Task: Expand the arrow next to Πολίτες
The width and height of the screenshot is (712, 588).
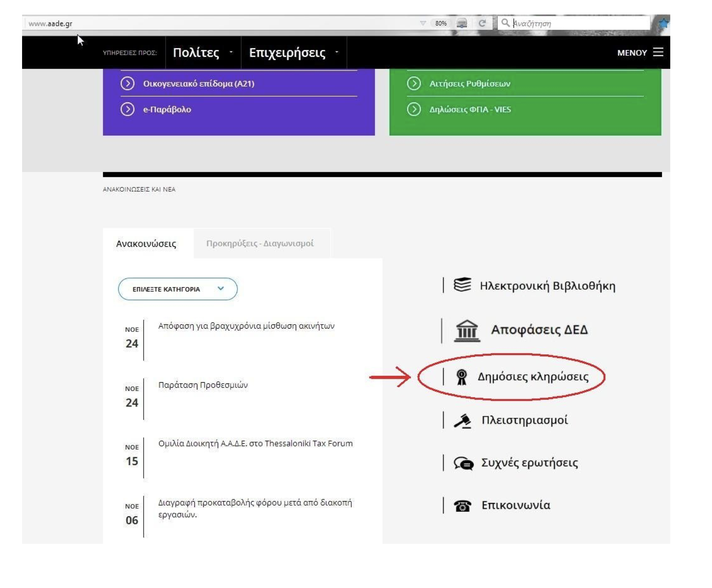Action: click(231, 52)
